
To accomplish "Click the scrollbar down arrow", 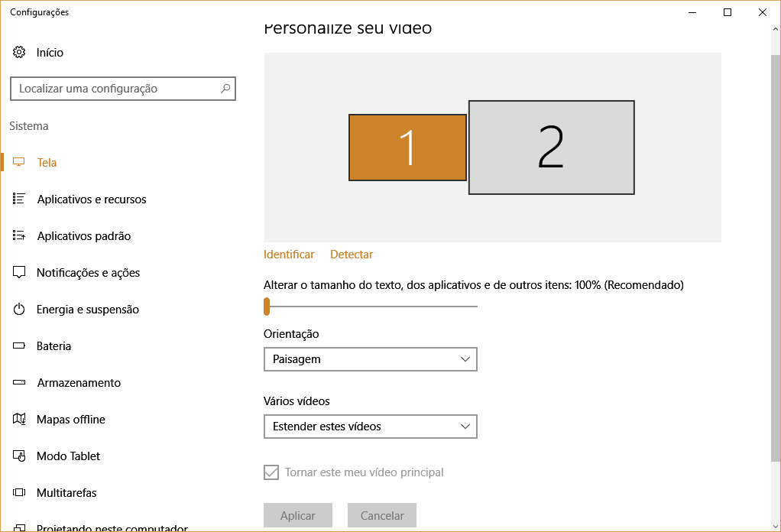I will (776, 526).
